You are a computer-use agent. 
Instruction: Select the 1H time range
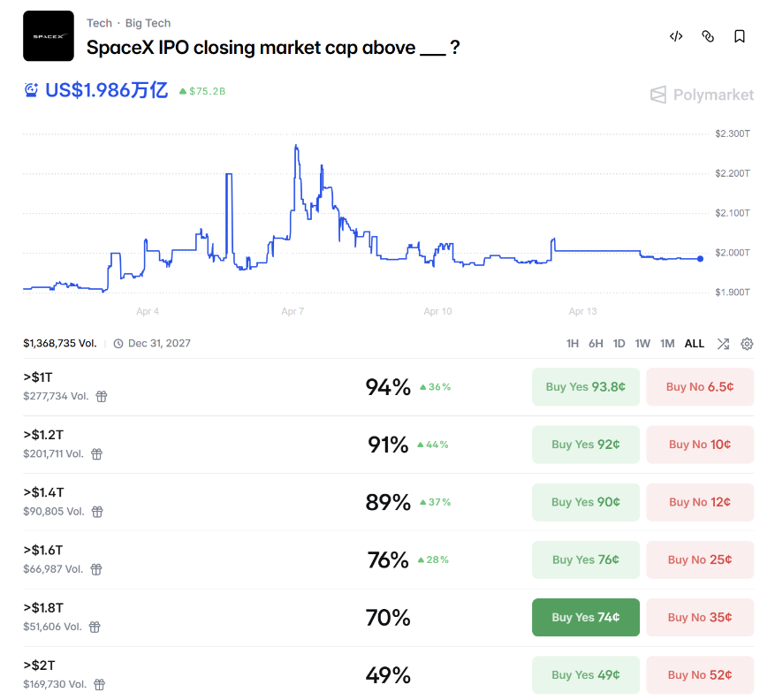574,343
